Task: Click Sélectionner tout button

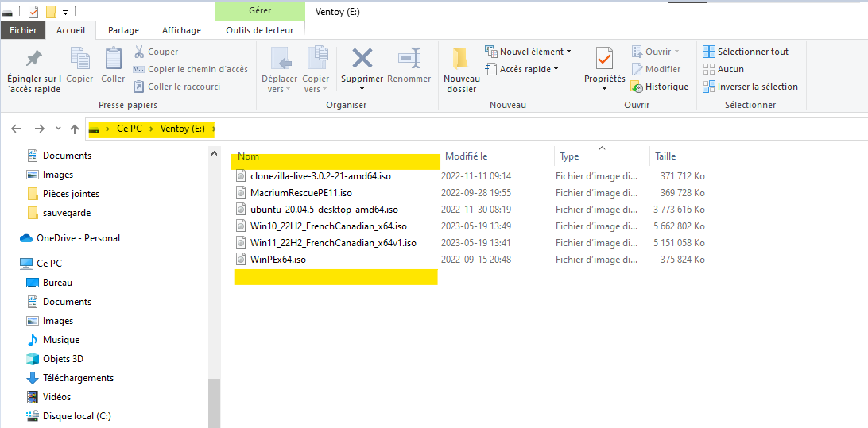Action: (745, 52)
